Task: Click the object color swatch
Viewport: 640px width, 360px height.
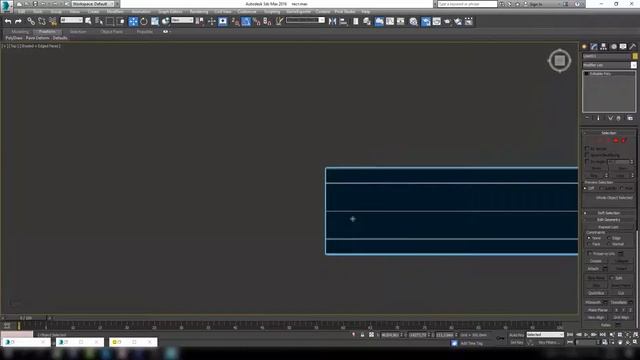Action: (635, 56)
